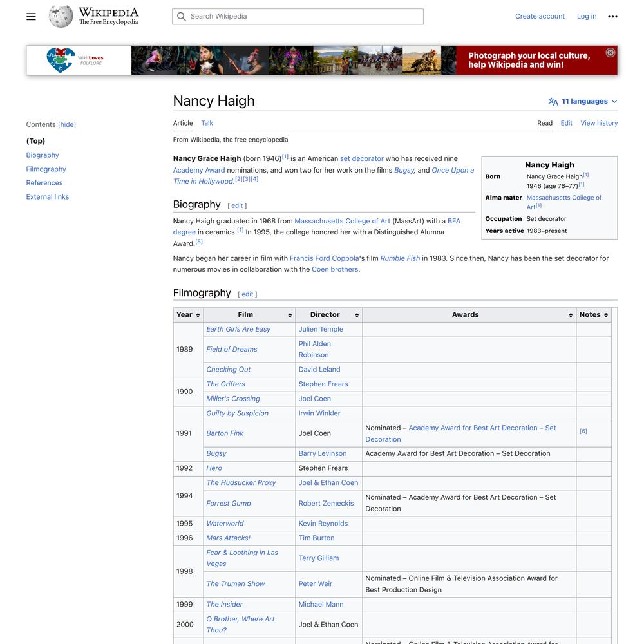Jump to References in contents sidebar
Viewport: 644px width, 644px height.
click(x=44, y=183)
